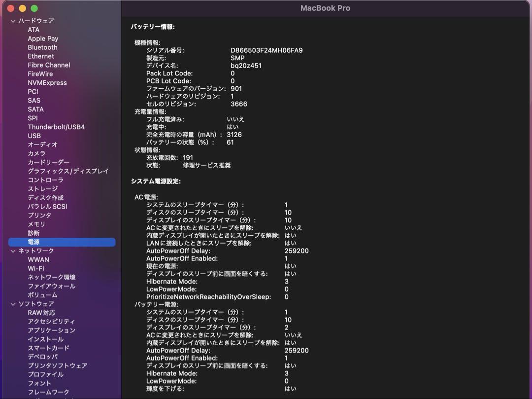Select プリンタソフトウェア in the sidebar
The height and width of the screenshot is (399, 532).
point(57,366)
